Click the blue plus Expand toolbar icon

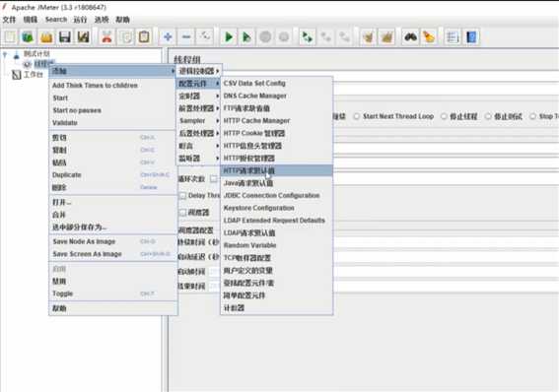168,37
